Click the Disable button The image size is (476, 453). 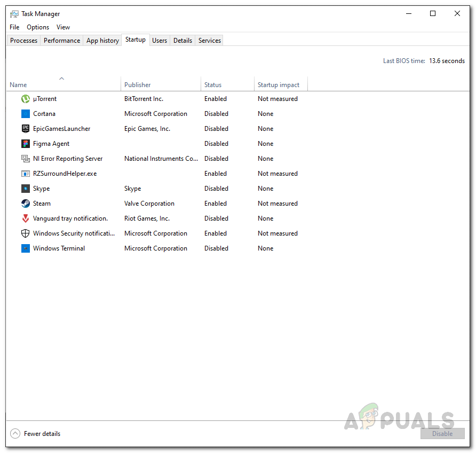click(x=442, y=434)
